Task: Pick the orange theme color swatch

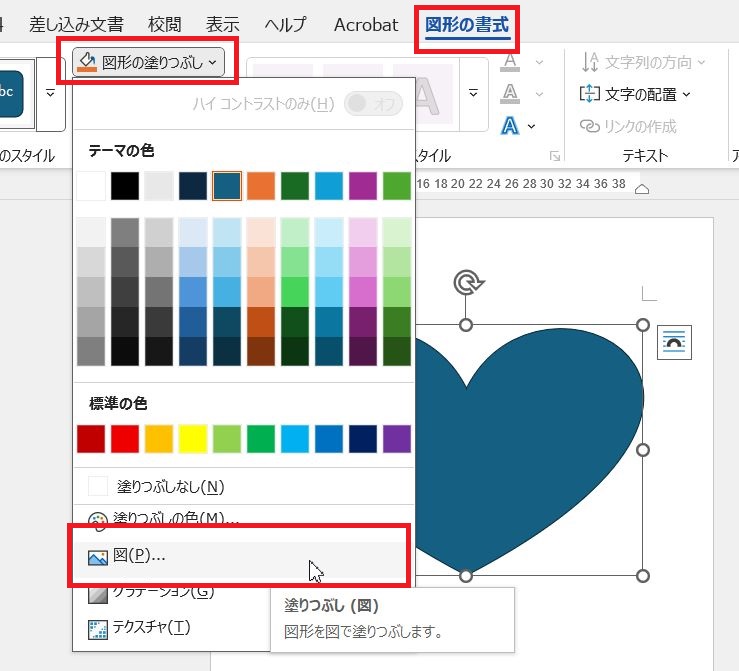Action: coord(261,186)
